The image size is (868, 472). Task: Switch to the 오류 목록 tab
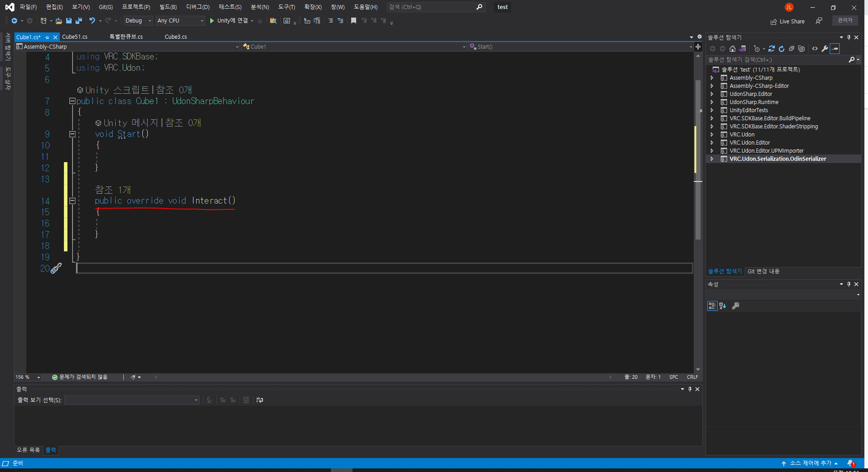coord(28,450)
